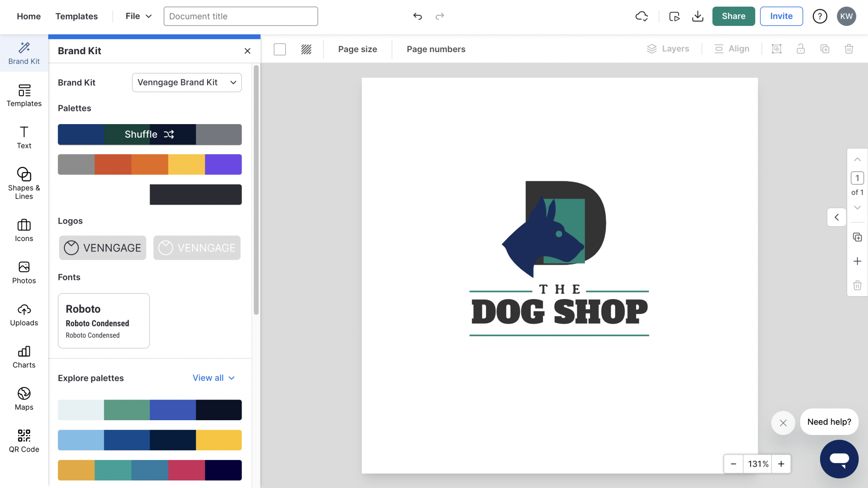868x488 pixels.
Task: Open the Charts panel
Action: point(24,357)
